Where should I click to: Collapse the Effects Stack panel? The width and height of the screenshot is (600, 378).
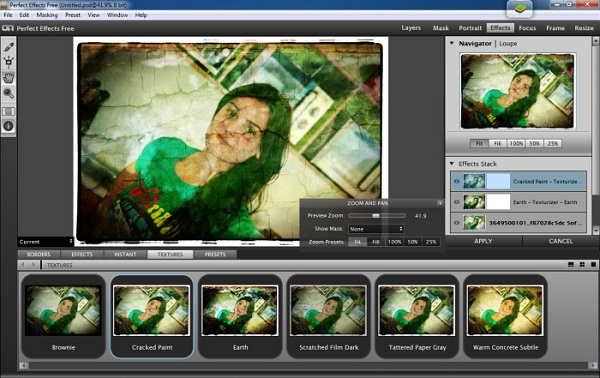[x=452, y=163]
